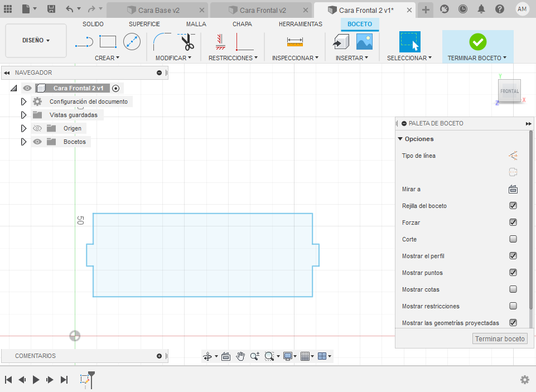Click the green Finish Sketch checkmark
This screenshot has height=392, width=536.
pyautogui.click(x=478, y=42)
